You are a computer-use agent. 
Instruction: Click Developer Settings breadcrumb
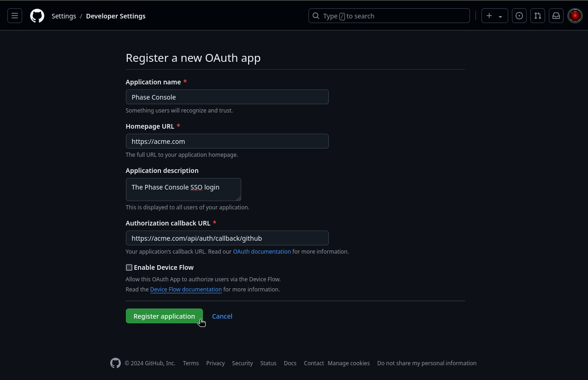(x=116, y=16)
